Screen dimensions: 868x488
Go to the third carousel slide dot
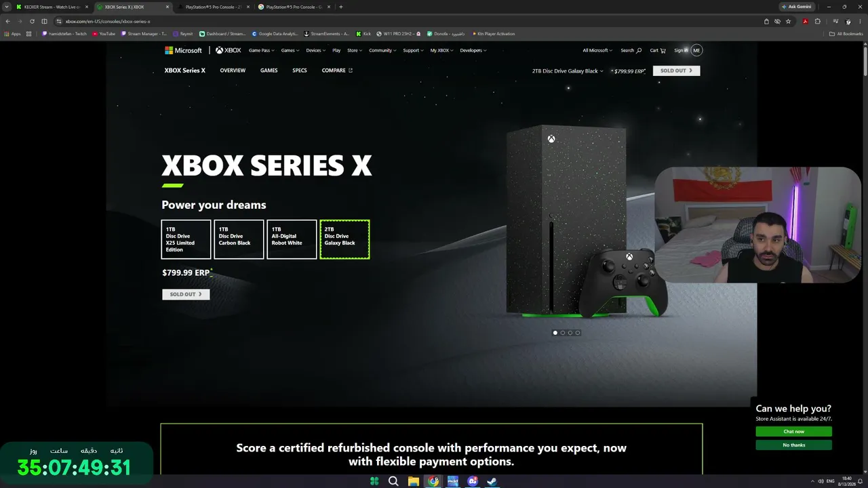click(x=570, y=333)
